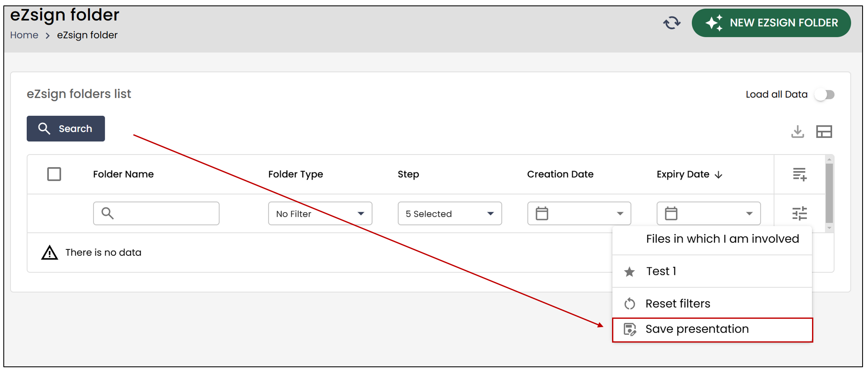Click the star next to Test 1
The height and width of the screenshot is (371, 868).
(x=629, y=272)
